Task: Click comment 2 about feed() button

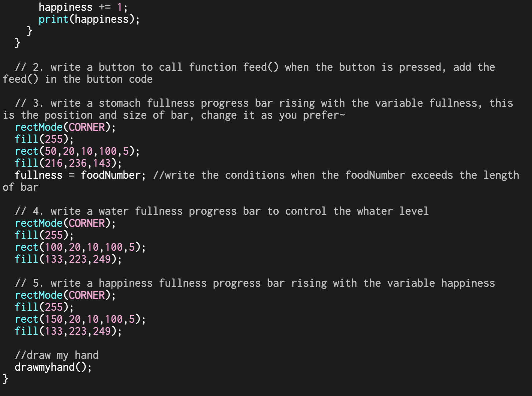Action: point(249,73)
